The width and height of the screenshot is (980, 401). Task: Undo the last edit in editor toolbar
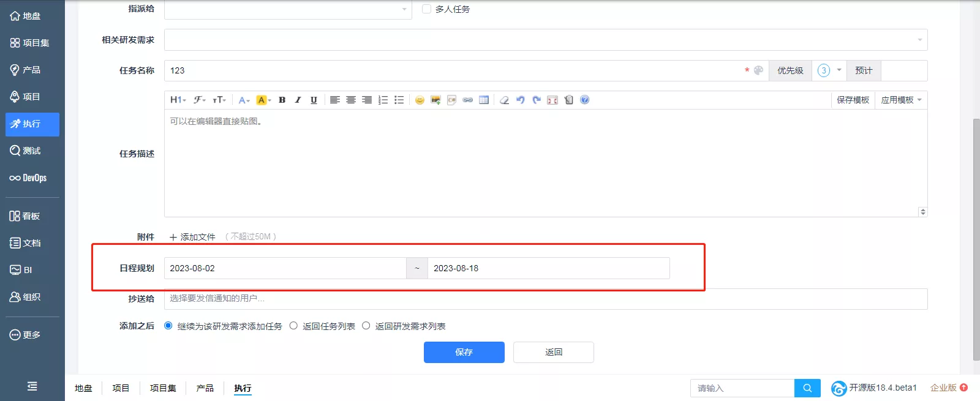pos(521,100)
